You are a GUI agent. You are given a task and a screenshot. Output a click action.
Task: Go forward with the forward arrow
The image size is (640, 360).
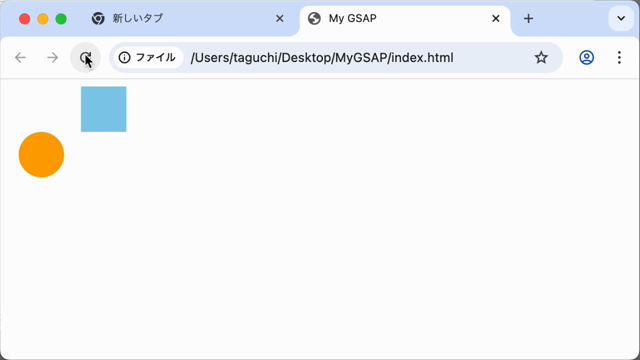[x=53, y=58]
